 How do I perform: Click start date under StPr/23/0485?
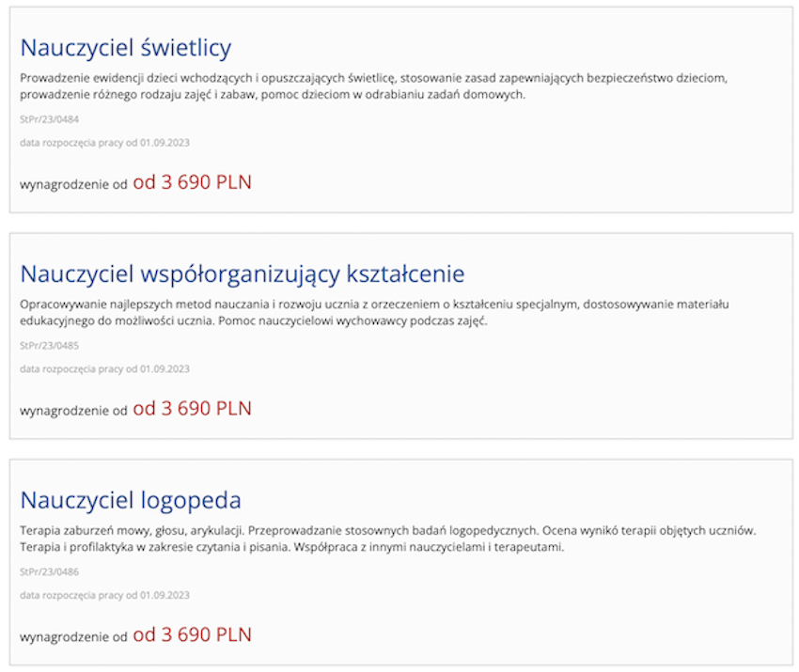[x=104, y=368]
